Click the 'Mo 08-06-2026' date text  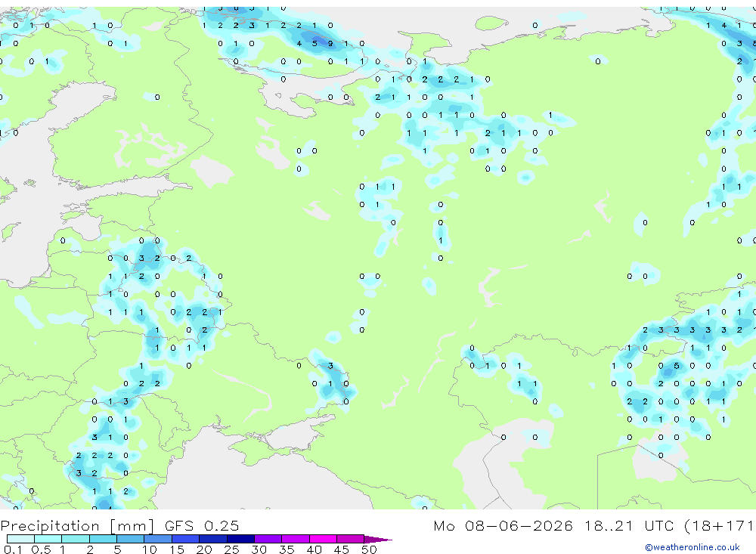pos(503,525)
